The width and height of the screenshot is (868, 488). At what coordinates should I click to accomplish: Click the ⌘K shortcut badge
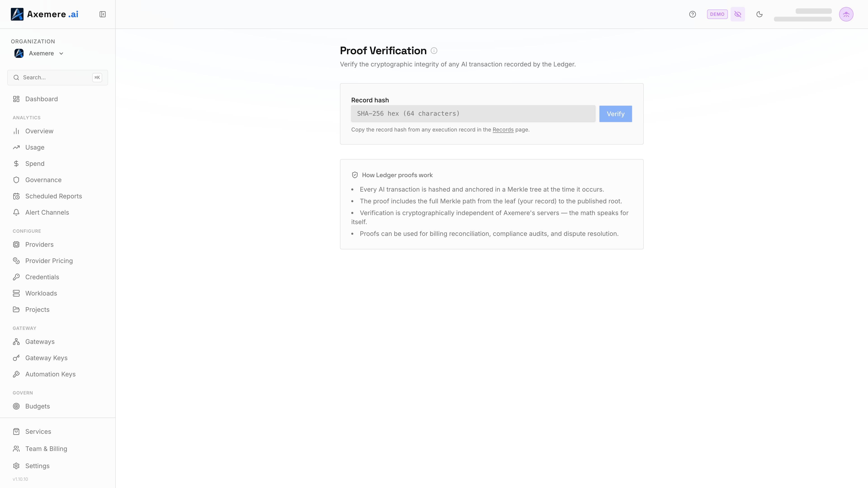pyautogui.click(x=97, y=77)
